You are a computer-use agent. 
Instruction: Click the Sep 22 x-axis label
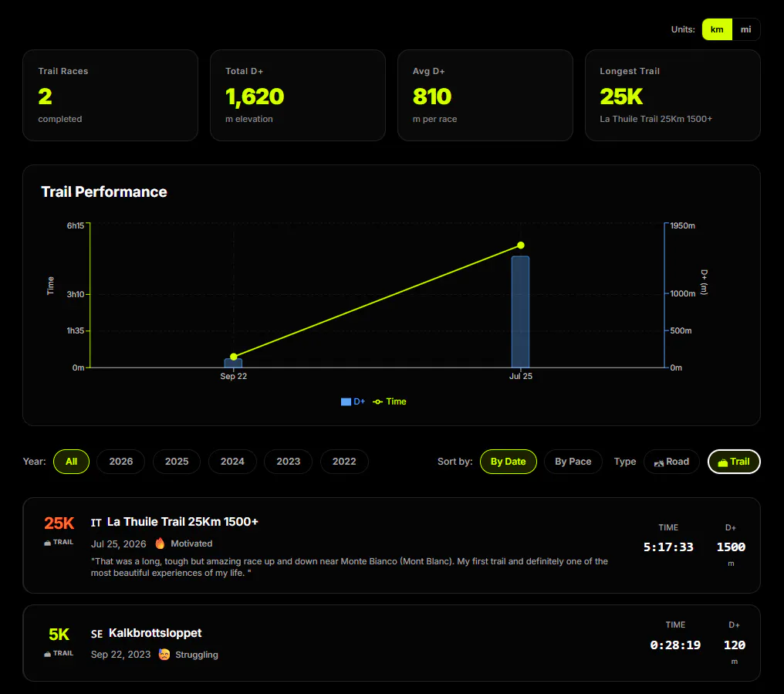[234, 376]
